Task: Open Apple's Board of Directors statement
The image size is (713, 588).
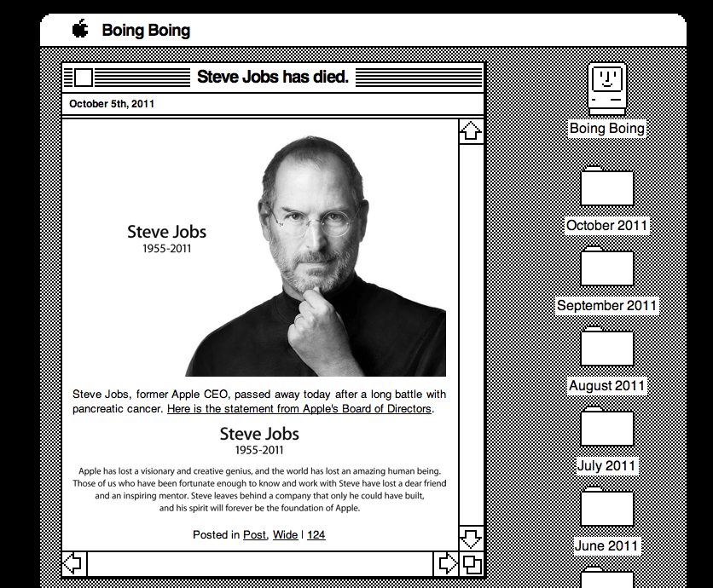Action: [299, 408]
